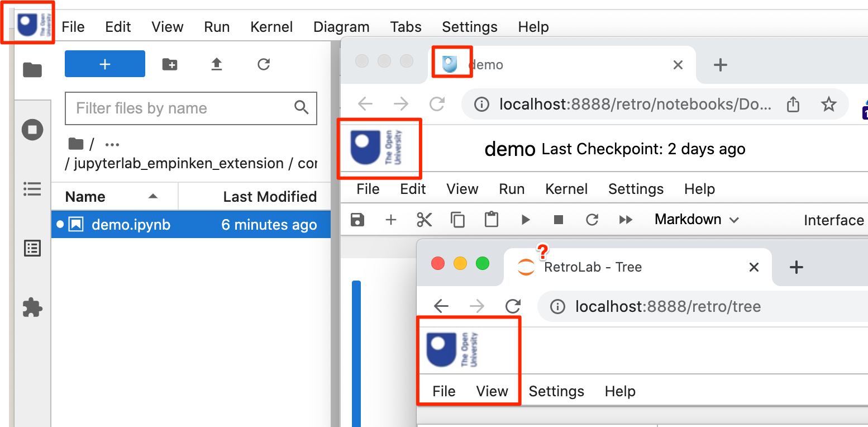Open JupyterLab View menu
The width and height of the screenshot is (868, 427).
168,27
